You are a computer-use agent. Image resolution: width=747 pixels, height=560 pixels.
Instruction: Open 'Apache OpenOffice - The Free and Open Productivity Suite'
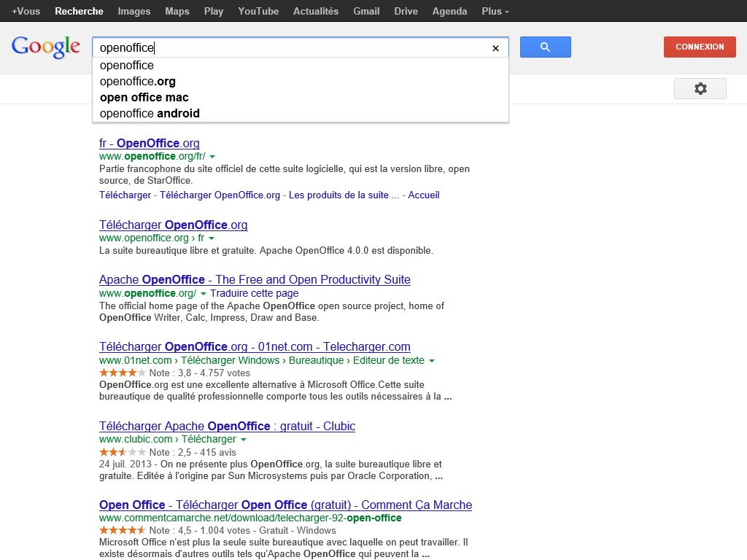(x=255, y=279)
